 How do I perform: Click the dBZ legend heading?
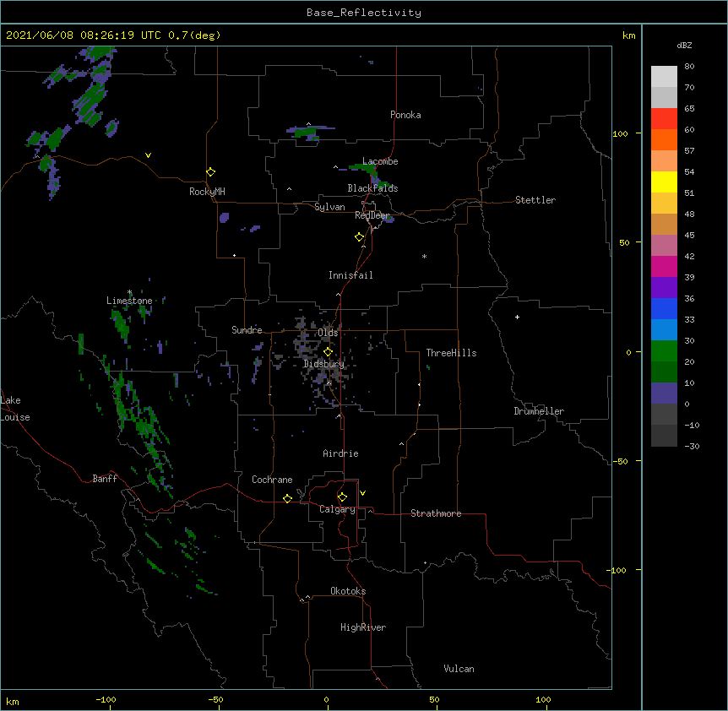point(684,45)
